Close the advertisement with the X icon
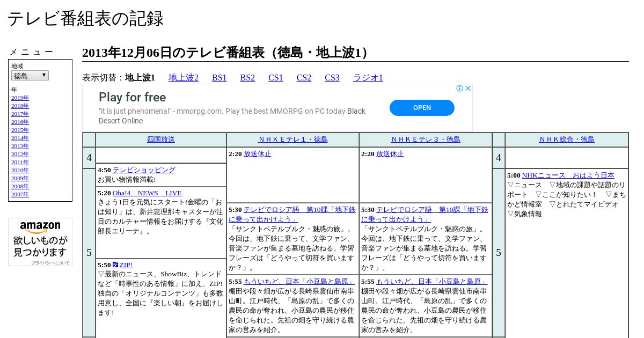The width and height of the screenshot is (644, 338). (468, 89)
